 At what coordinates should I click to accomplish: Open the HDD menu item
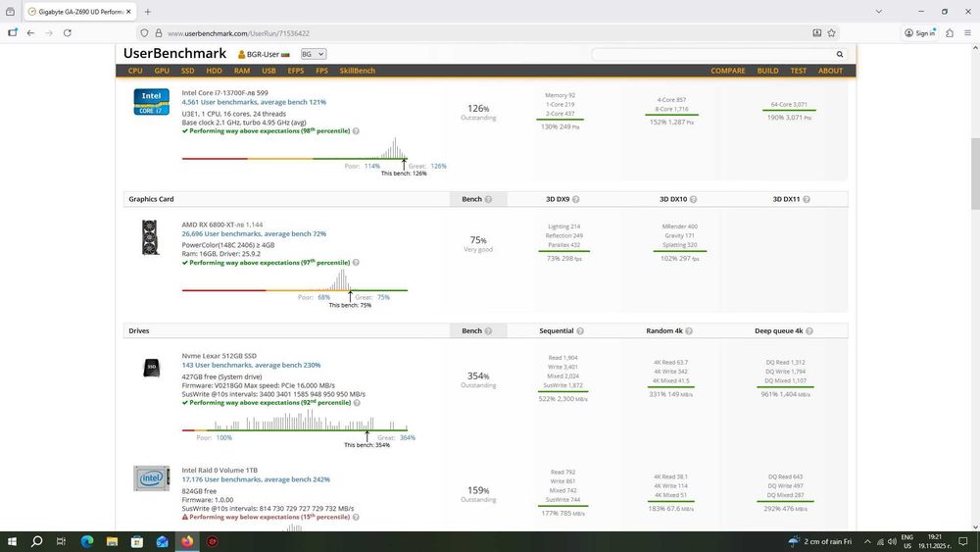[x=214, y=71]
